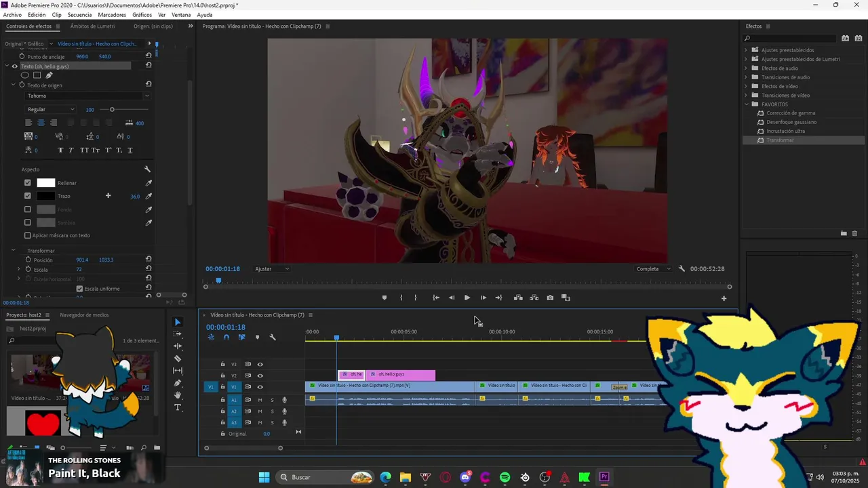Click the font size slider handle
The height and width of the screenshot is (488, 868).
[112, 109]
